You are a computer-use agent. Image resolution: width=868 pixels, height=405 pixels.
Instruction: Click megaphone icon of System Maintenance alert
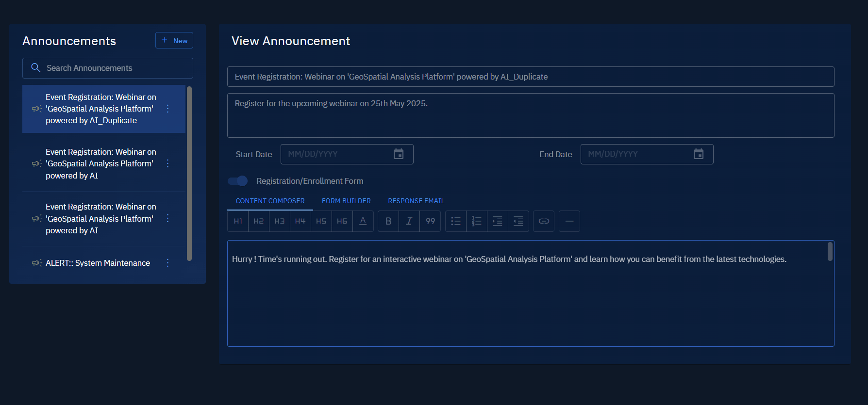click(x=37, y=263)
